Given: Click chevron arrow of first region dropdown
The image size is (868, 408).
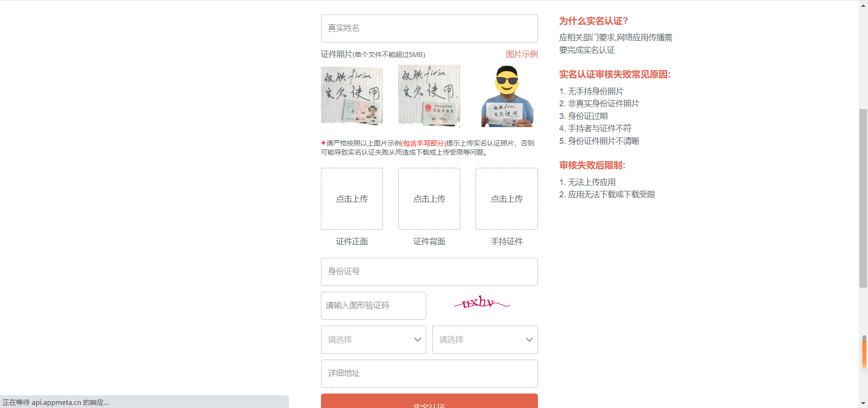Looking at the screenshot, I should point(417,340).
